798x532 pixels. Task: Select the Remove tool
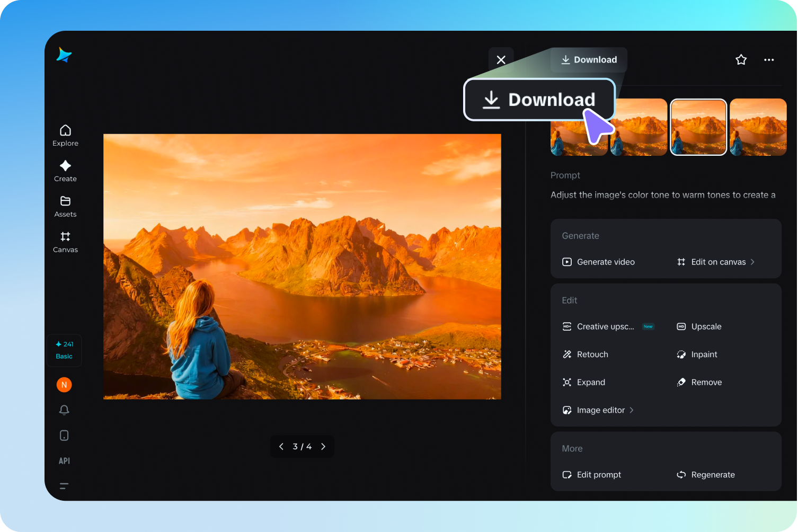pos(706,382)
